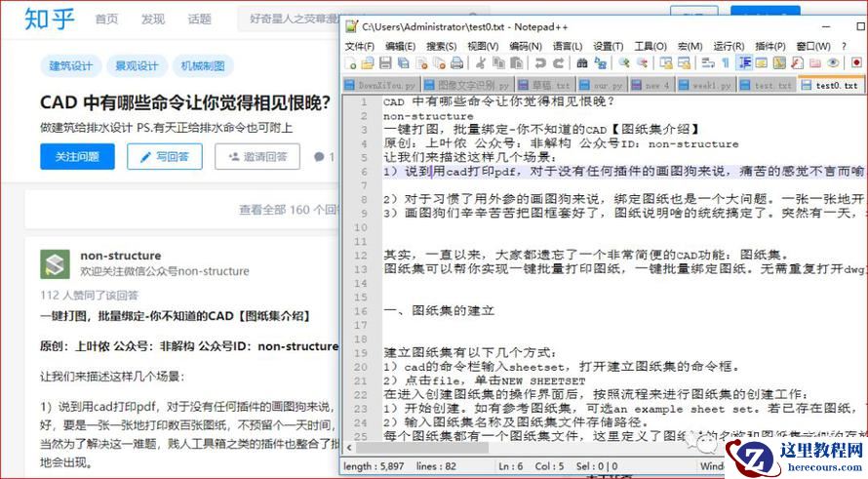Open the 文件(F) menu
The image size is (868, 479).
click(x=359, y=46)
